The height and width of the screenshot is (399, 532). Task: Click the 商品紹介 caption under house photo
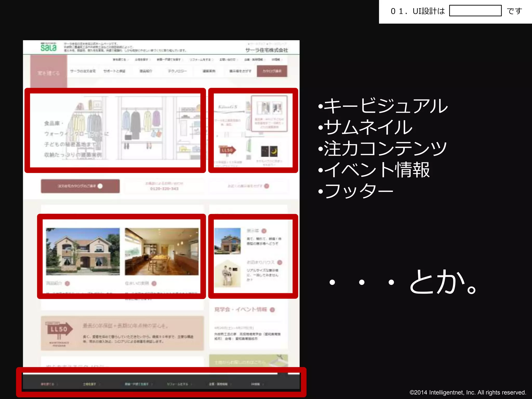(54, 283)
